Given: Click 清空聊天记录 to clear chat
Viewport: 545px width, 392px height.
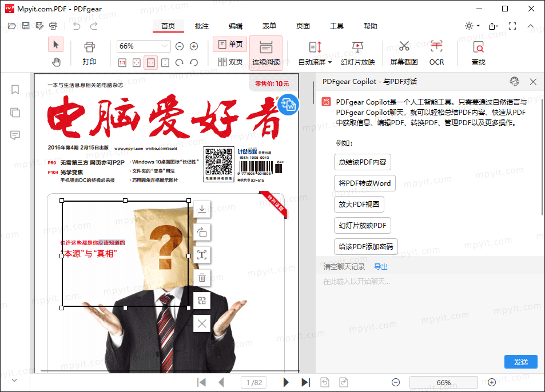Looking at the screenshot, I should tap(344, 267).
